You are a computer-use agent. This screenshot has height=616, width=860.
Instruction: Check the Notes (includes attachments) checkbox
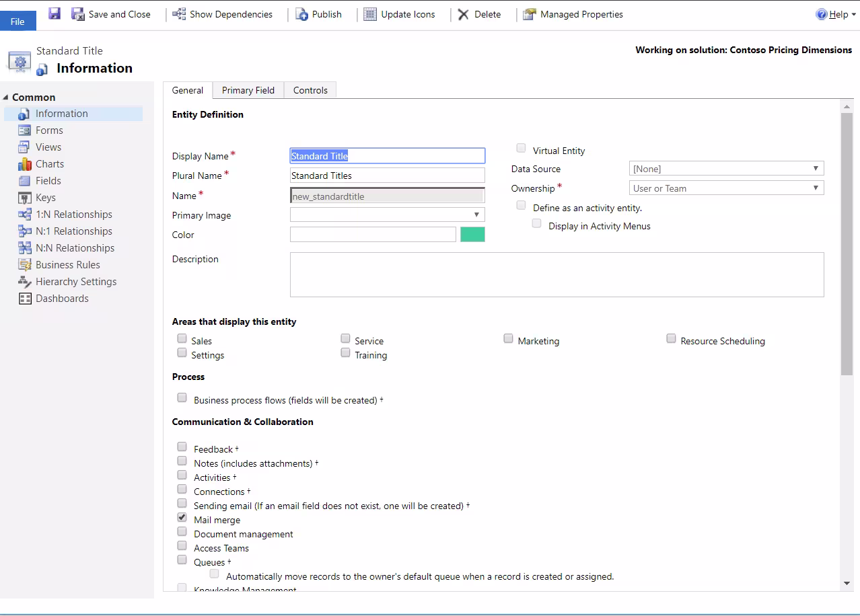182,461
